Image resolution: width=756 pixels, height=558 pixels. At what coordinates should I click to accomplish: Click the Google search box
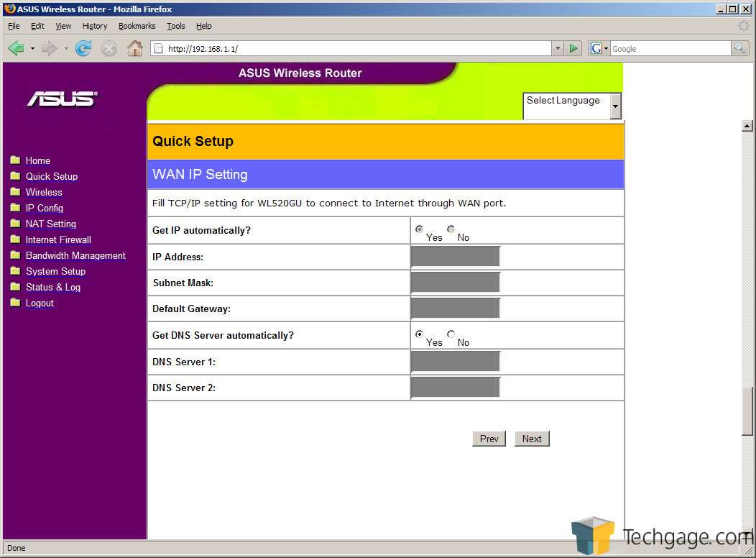click(x=670, y=48)
